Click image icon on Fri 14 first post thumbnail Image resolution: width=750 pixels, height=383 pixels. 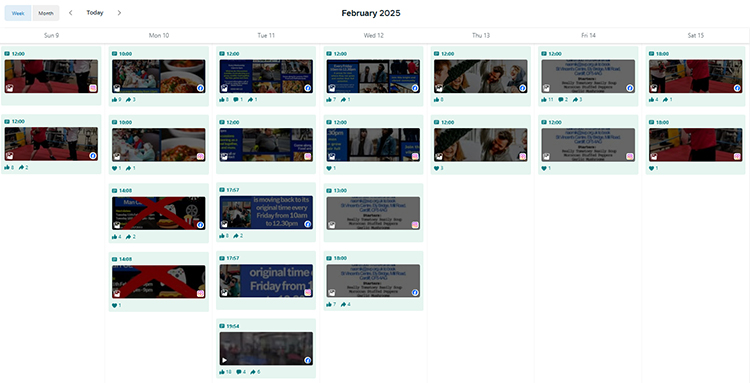tap(546, 88)
